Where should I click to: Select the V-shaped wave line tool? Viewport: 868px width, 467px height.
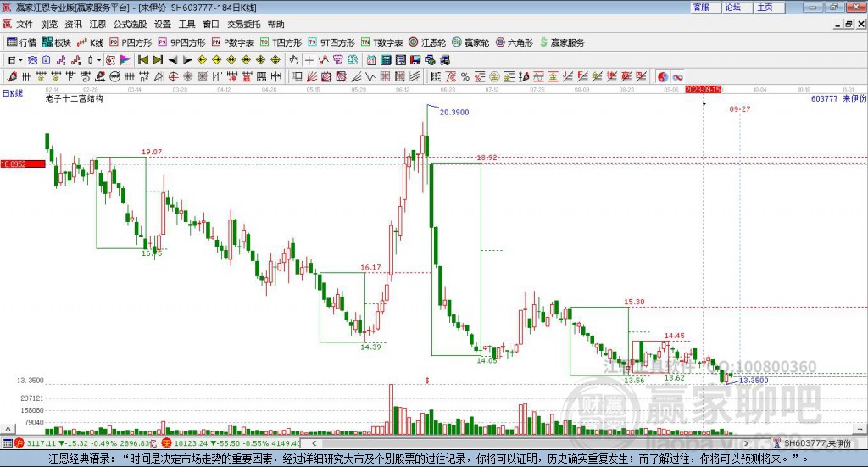(371, 77)
